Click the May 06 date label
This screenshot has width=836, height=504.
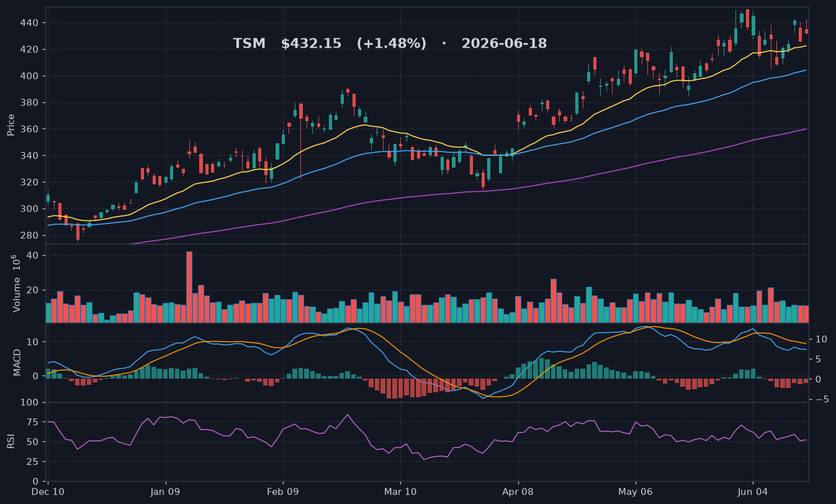point(636,492)
